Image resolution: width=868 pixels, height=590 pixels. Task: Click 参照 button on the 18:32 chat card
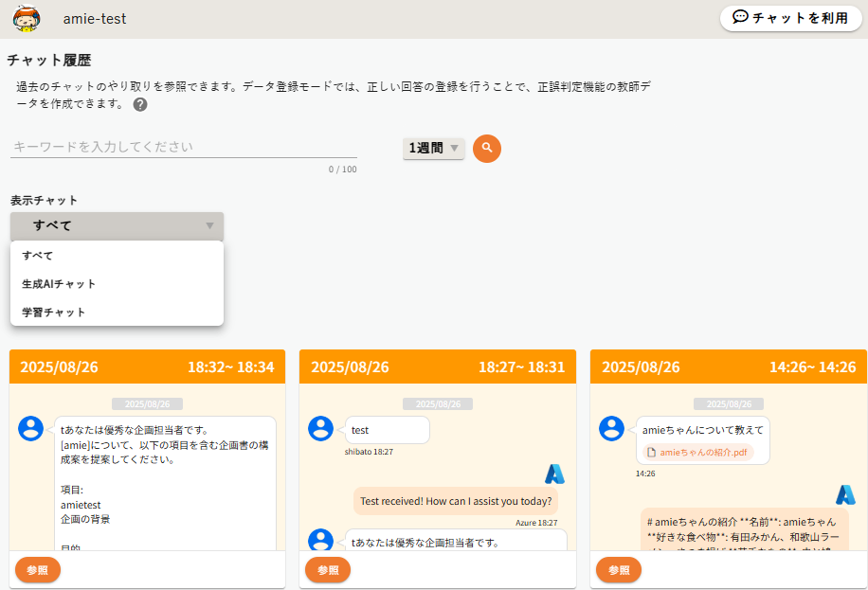coord(38,570)
